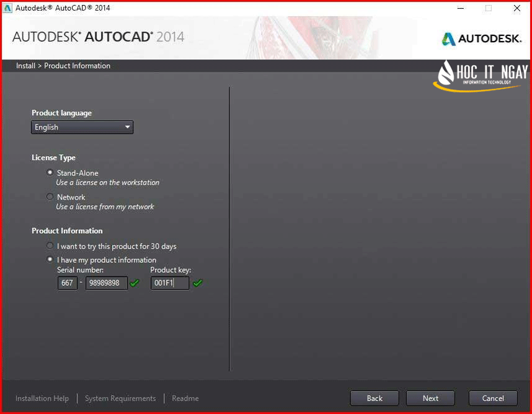This screenshot has width=532, height=414.
Task: Click the 'Product key:' label
Action: (171, 270)
